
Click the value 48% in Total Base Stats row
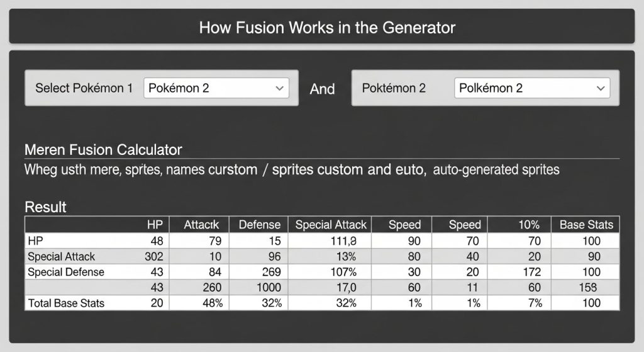tap(213, 303)
